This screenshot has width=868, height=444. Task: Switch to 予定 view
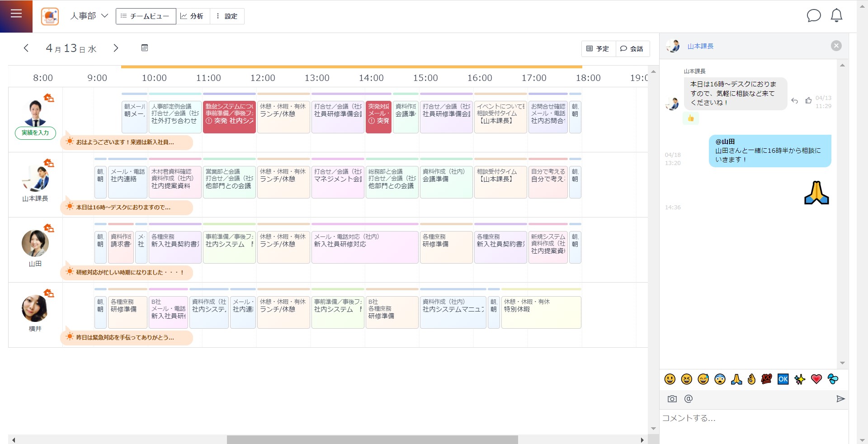click(598, 49)
